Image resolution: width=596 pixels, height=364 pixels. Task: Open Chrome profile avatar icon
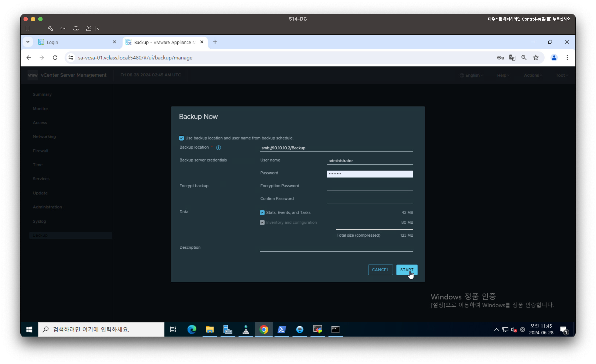[554, 58]
